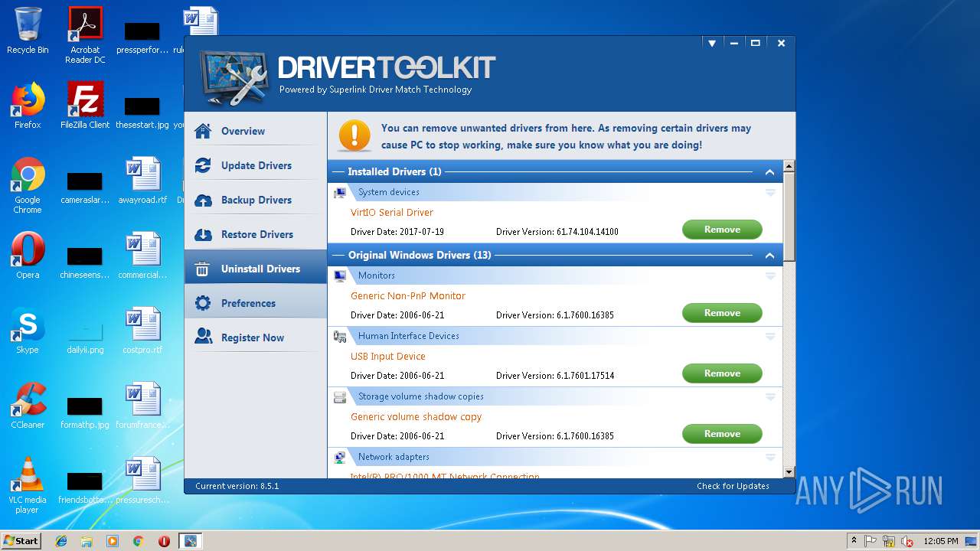Click the Network adapters category icon
This screenshot has height=551, width=980.
tap(340, 457)
